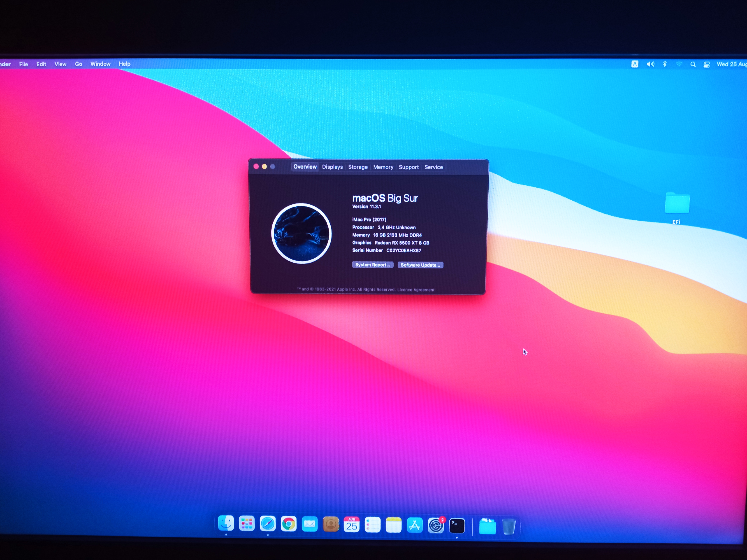Expand Downloads folder stack in dock

click(487, 526)
